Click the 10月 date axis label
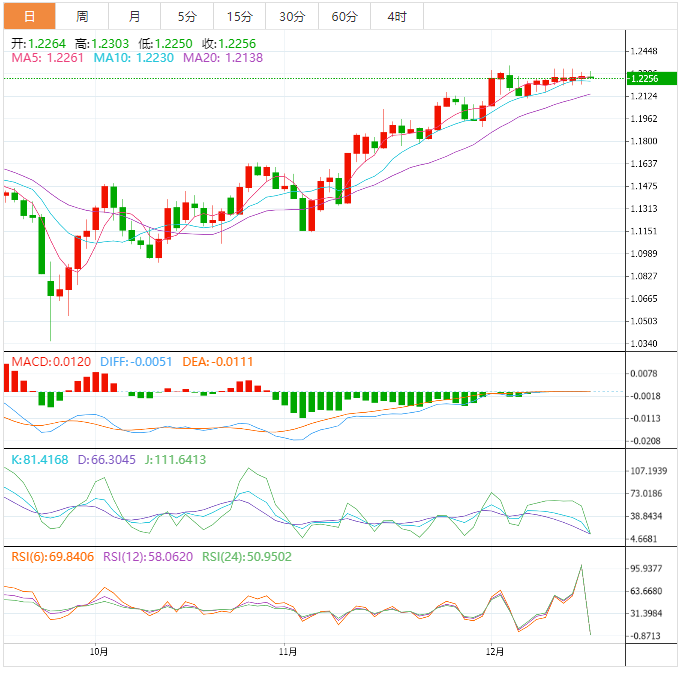Image resolution: width=682 pixels, height=673 pixels. [x=99, y=651]
